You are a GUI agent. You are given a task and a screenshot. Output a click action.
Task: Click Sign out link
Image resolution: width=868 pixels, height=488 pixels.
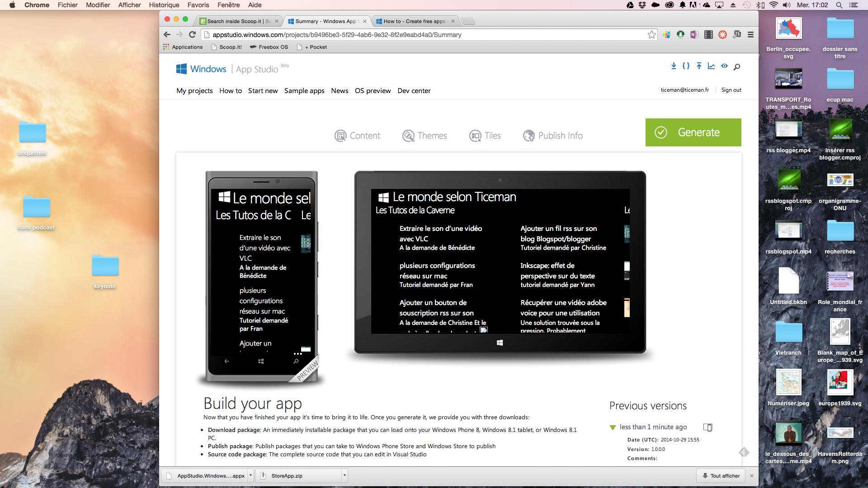(x=731, y=90)
